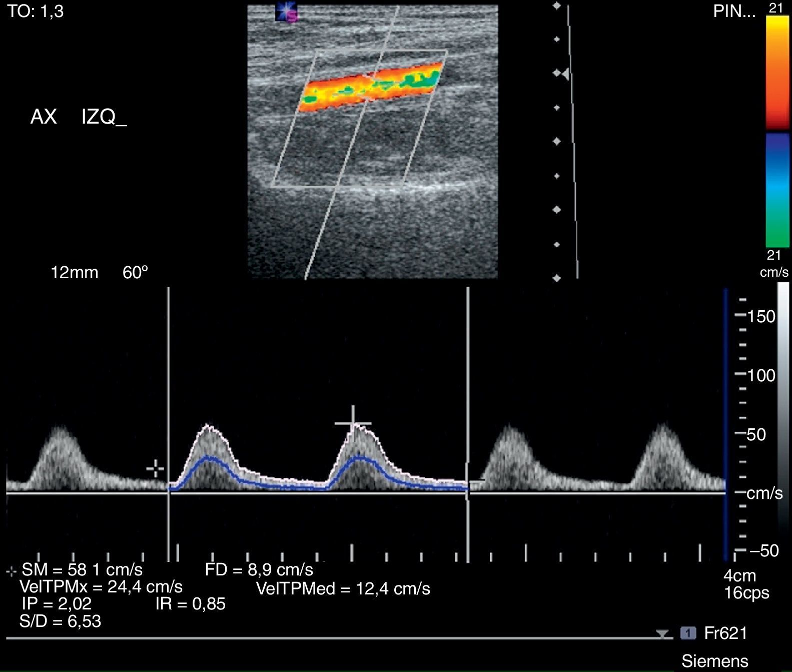The image size is (792, 672).
Task: Select the IR = 0,85 measurement
Action: click(190, 604)
